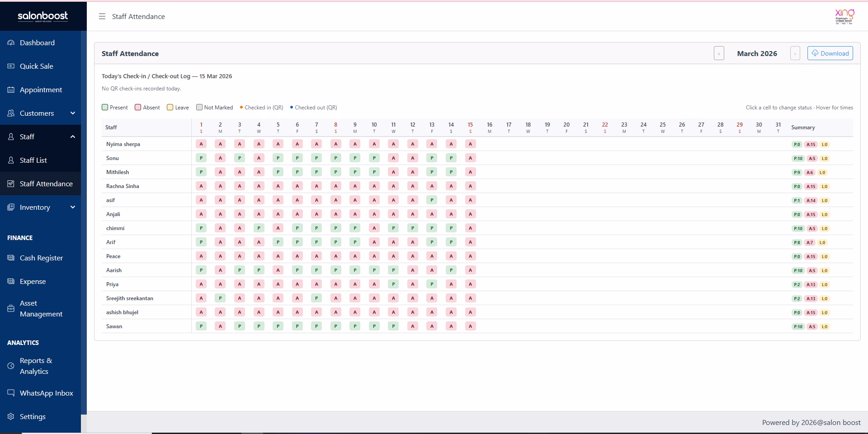Click the Appointment calendar icon
Image resolution: width=868 pixels, height=434 pixels.
(11, 90)
